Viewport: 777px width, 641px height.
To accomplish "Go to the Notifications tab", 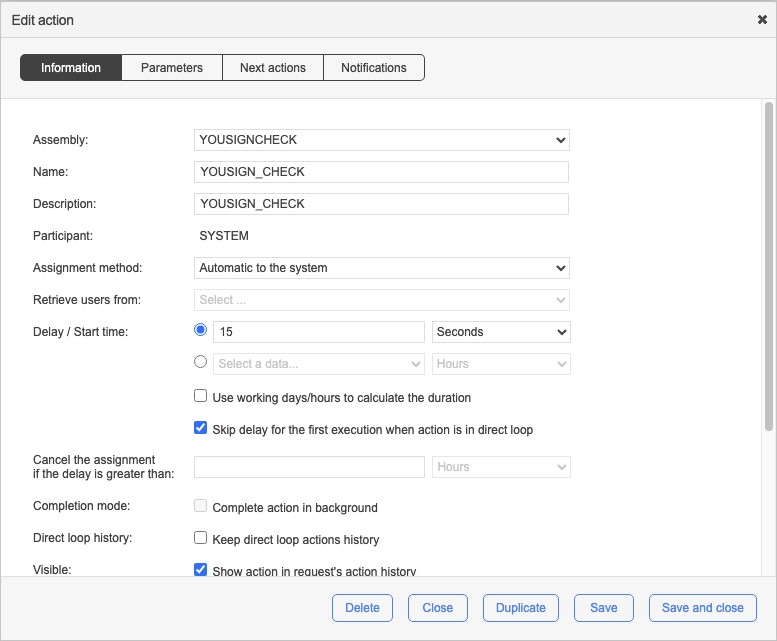I will 374,68.
